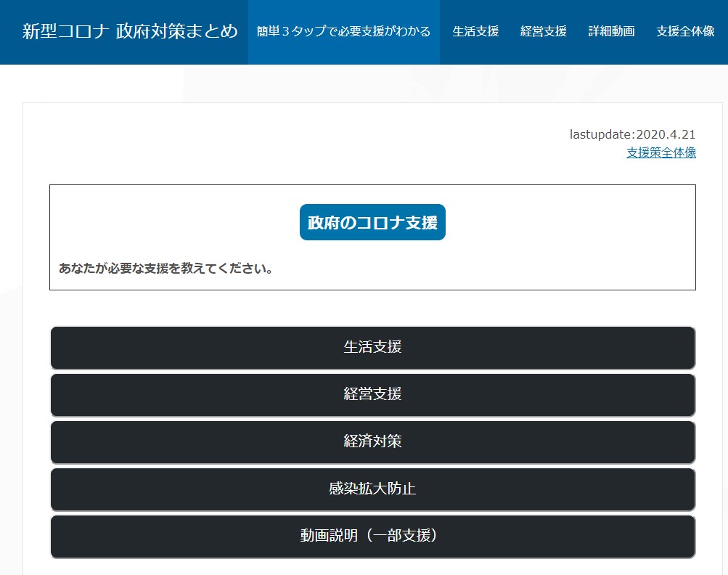Viewport: 728px width, 575px height.
Task: Follow the 支援策全体像 link
Action: [x=661, y=152]
